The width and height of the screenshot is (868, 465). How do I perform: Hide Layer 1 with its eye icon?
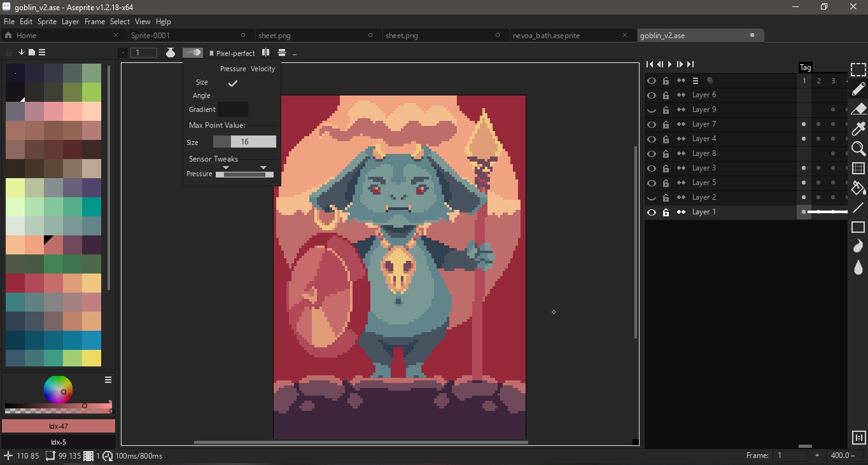point(651,212)
